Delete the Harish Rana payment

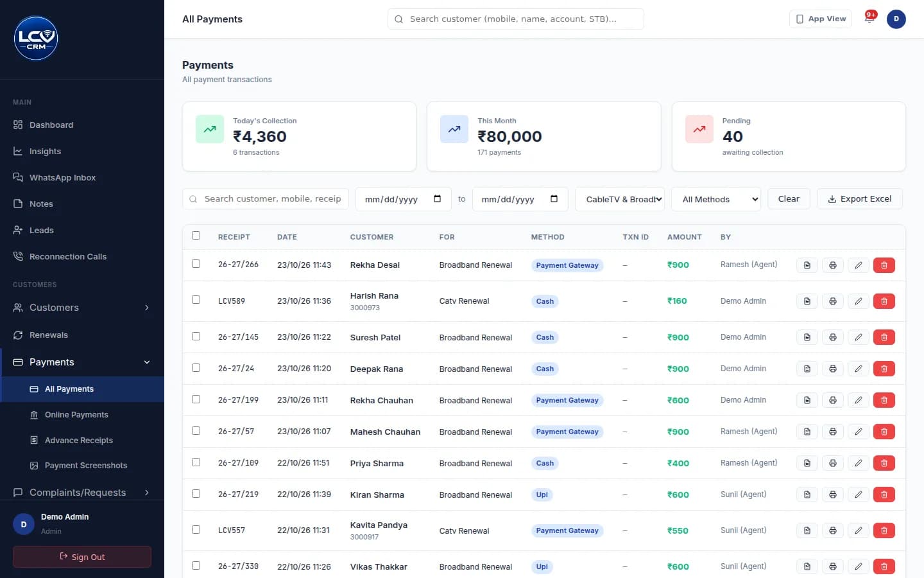point(884,301)
